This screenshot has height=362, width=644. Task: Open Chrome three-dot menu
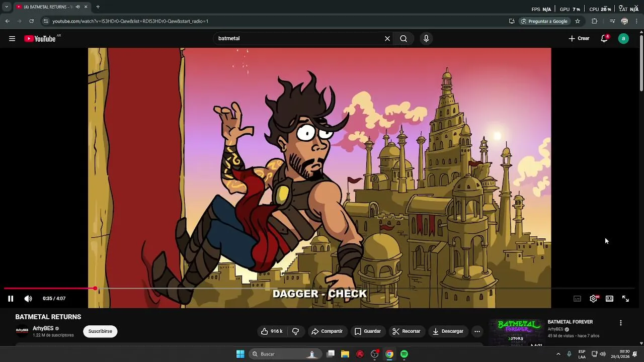(x=637, y=21)
